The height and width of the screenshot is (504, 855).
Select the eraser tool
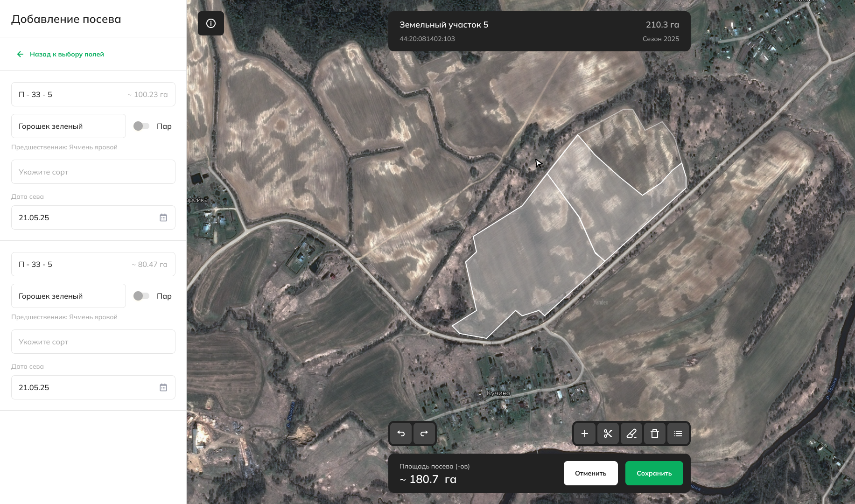[x=631, y=434]
